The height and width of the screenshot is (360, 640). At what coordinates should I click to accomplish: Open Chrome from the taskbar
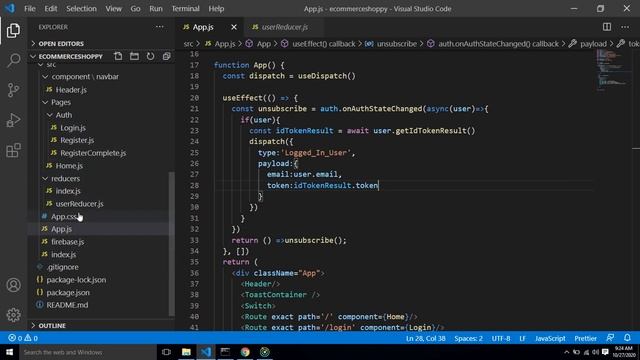pos(245,352)
